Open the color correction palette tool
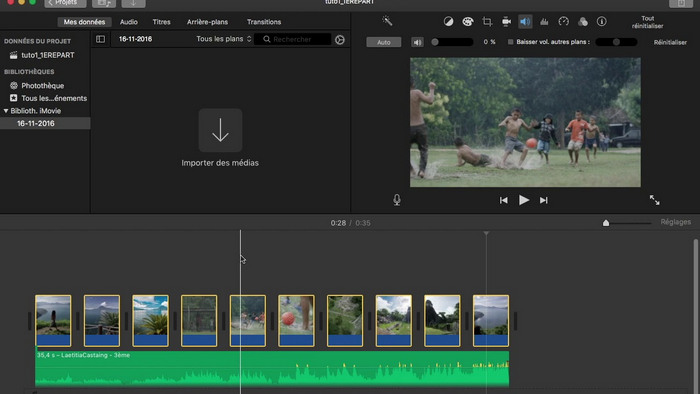 [467, 21]
